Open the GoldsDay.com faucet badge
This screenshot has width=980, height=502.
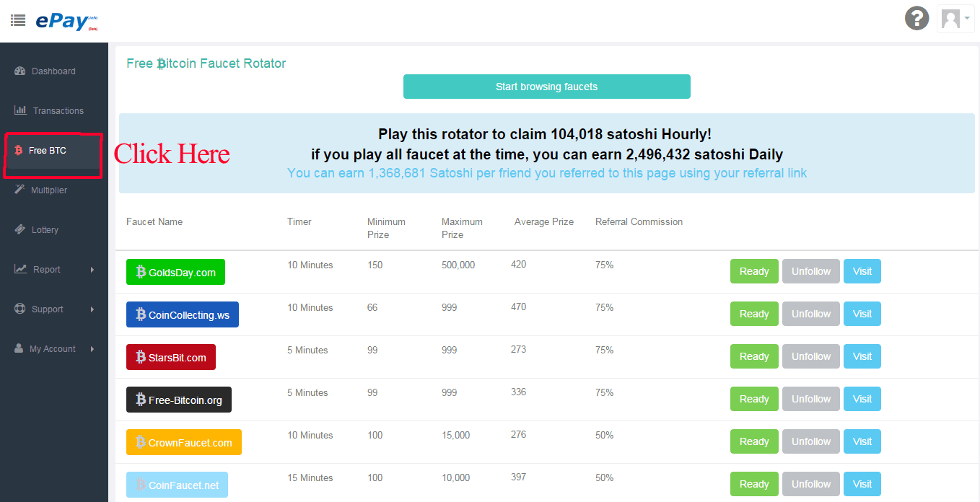coord(175,272)
